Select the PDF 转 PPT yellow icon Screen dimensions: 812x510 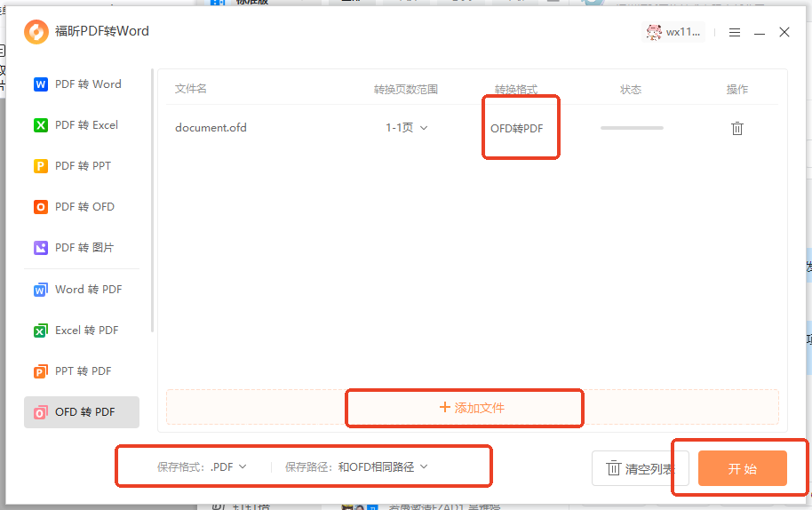click(40, 165)
